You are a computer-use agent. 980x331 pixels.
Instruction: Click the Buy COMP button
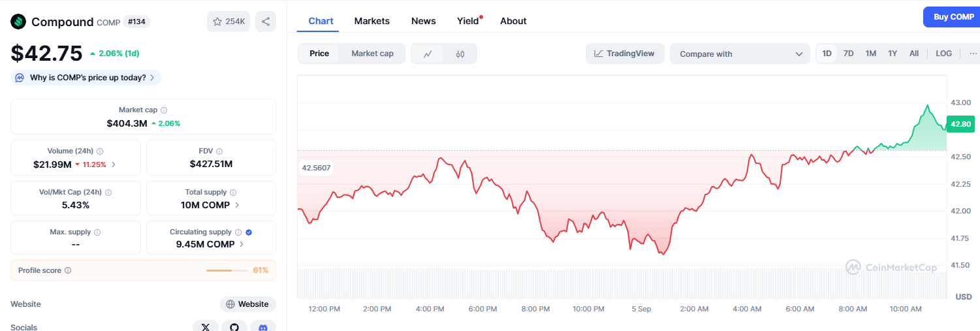(952, 17)
